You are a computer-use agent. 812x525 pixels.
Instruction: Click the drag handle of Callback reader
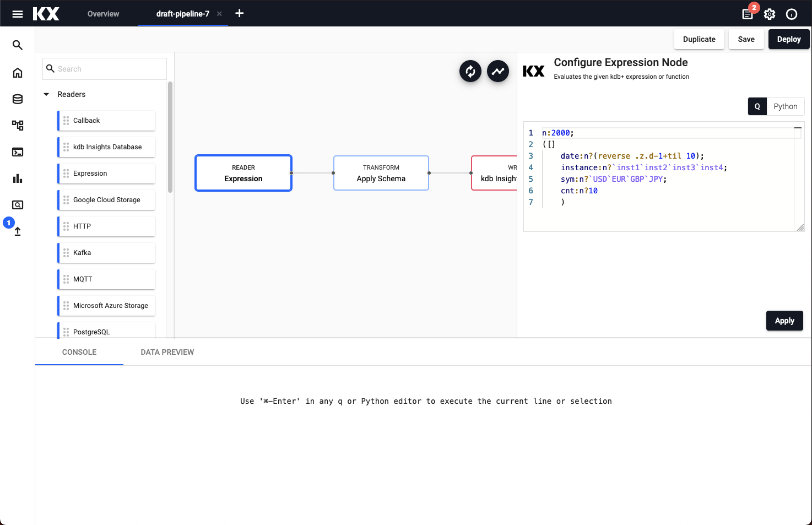(66, 121)
